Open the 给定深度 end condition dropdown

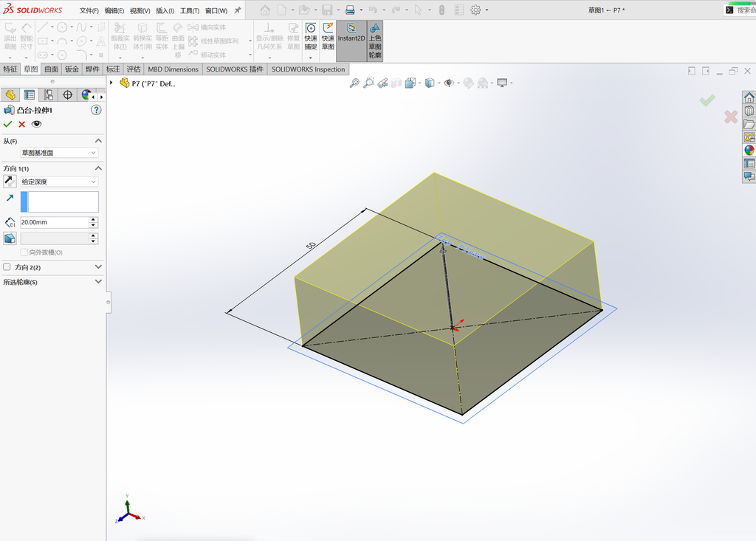[59, 182]
